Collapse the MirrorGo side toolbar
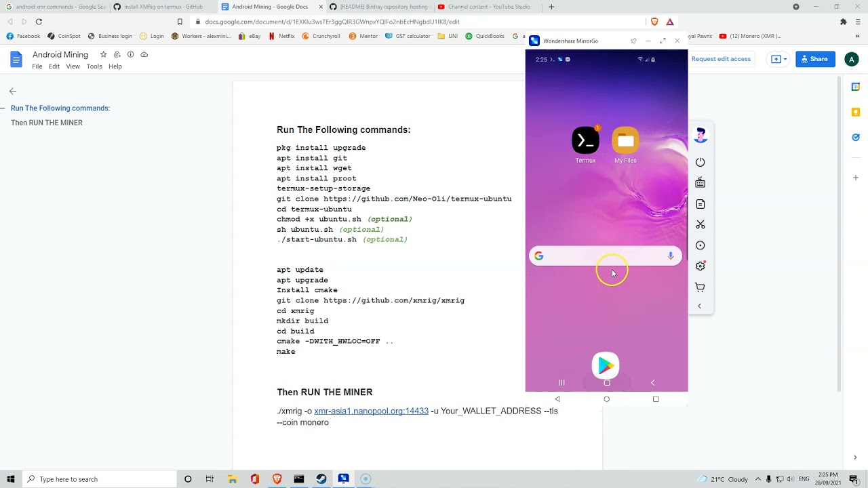Screen dimensions: 868x488 point(700,306)
